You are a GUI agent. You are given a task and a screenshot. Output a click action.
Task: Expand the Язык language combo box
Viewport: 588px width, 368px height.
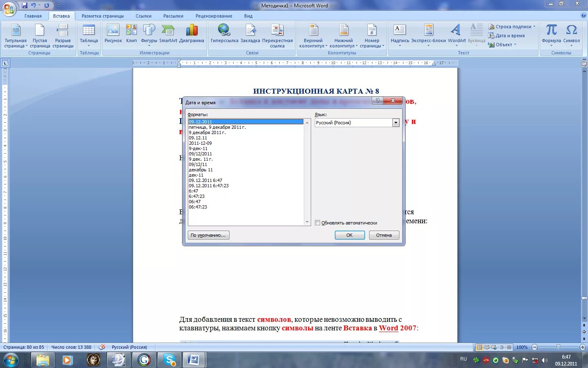click(396, 123)
